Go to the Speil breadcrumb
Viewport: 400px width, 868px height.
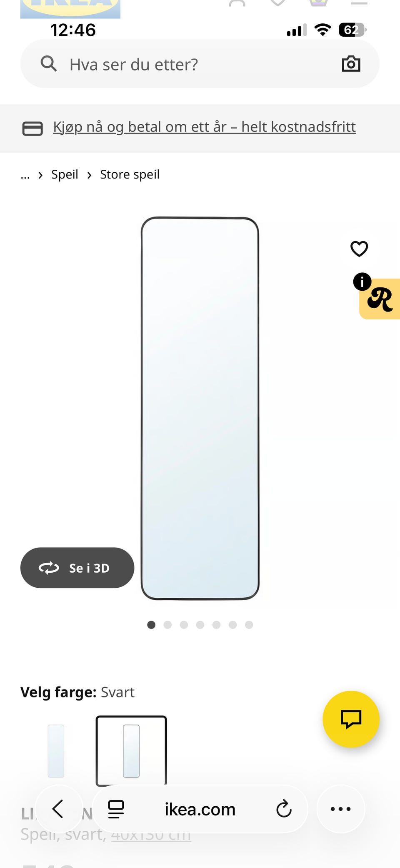pos(65,174)
